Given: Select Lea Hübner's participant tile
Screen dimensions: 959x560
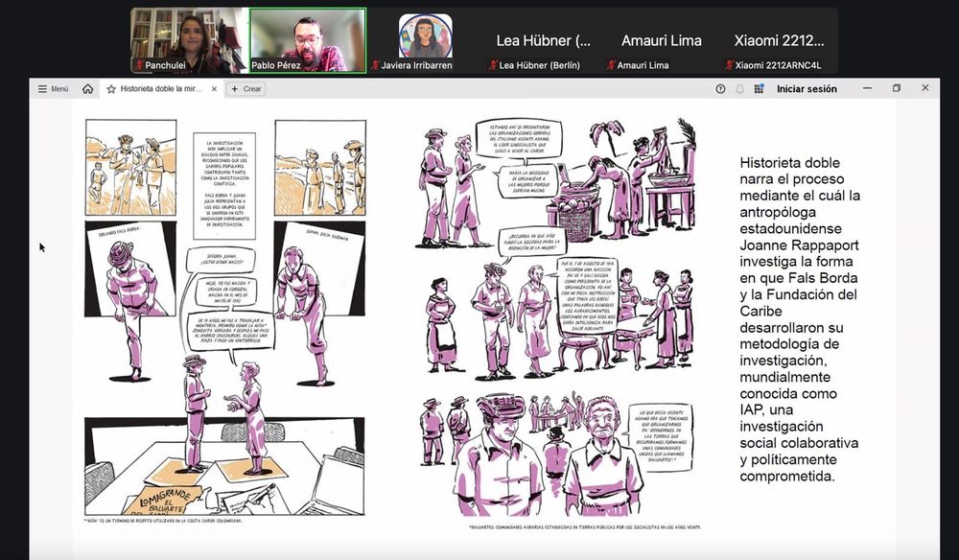Looking at the screenshot, I should pos(543,40).
